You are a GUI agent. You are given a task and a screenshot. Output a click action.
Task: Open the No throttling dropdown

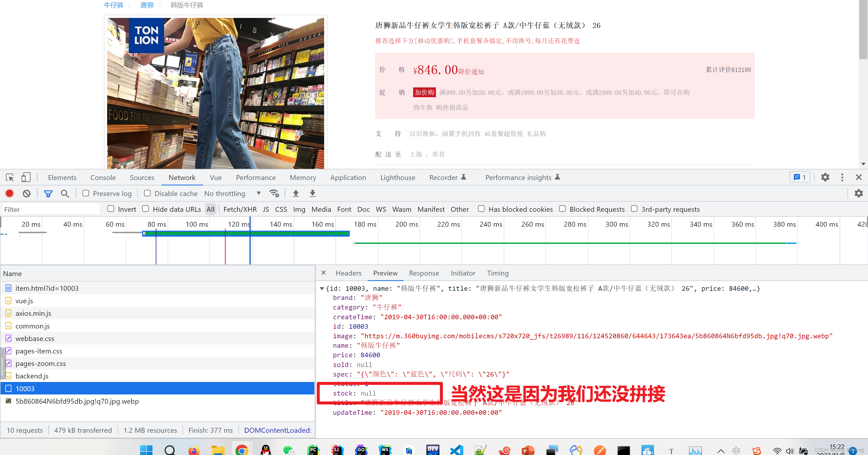click(x=232, y=193)
